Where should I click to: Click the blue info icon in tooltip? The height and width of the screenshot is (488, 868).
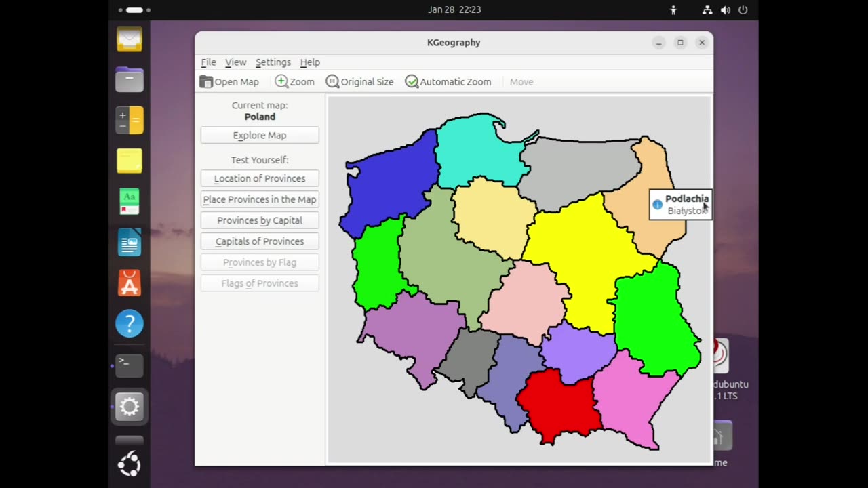pos(657,205)
